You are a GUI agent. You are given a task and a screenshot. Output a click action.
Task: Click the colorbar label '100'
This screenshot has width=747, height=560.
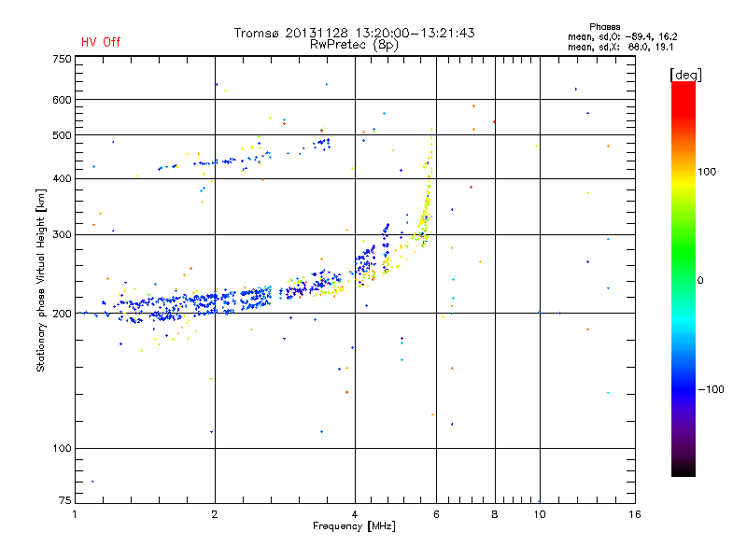[x=707, y=172]
